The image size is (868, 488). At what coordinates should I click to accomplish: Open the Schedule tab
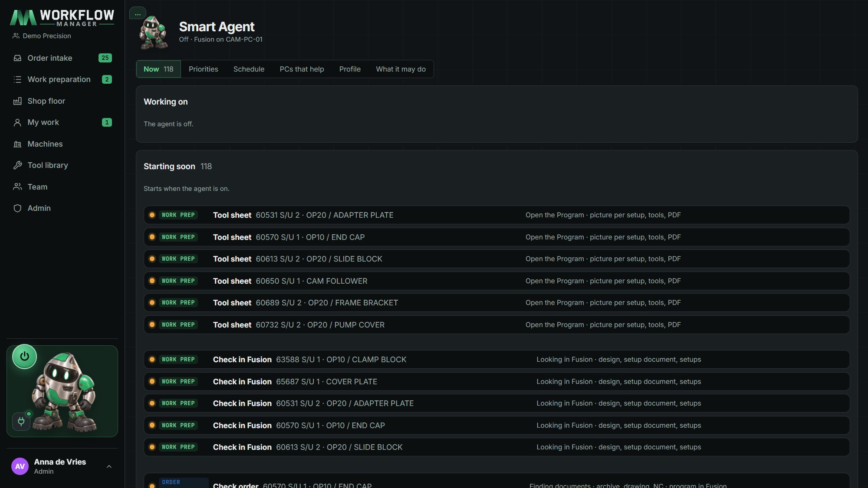249,69
